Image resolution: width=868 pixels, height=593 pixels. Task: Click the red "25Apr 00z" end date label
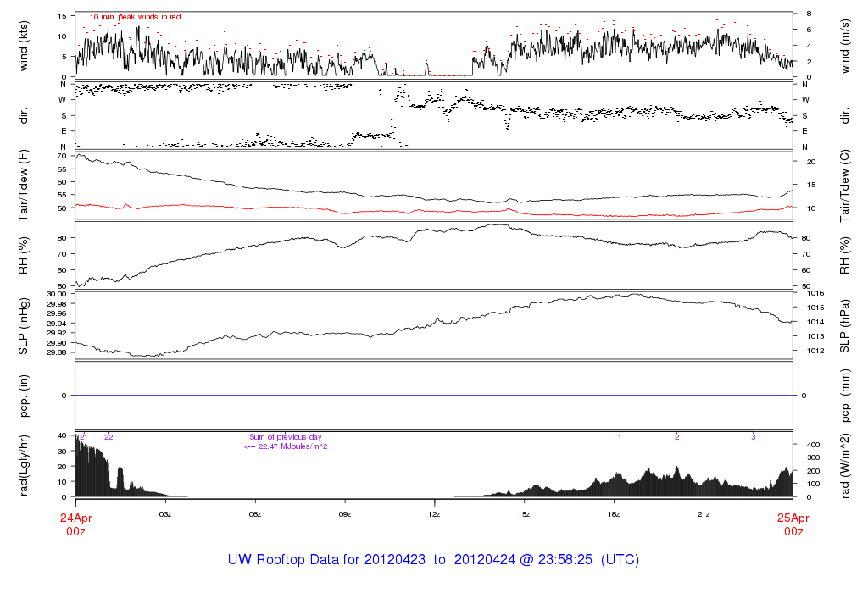click(793, 523)
